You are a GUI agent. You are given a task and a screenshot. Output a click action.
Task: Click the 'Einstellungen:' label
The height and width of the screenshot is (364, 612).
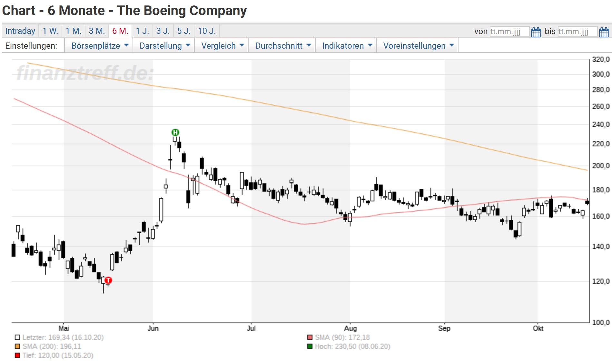(31, 46)
